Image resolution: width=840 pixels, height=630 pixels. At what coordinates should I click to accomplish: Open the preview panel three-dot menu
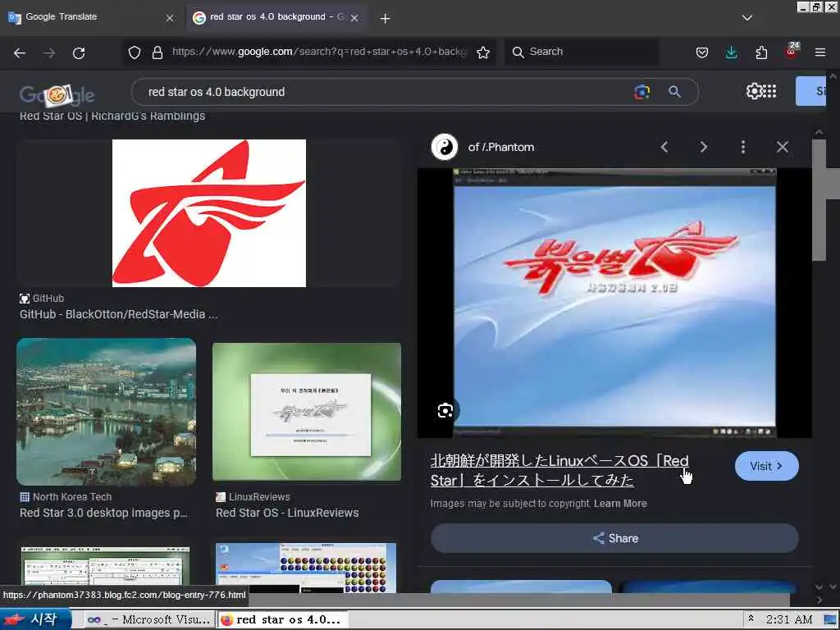click(x=743, y=147)
